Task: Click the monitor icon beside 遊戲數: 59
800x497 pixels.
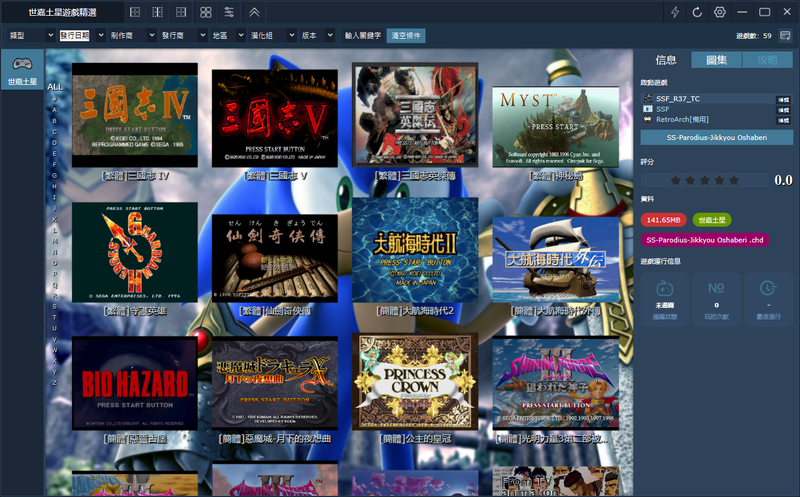Action: 785,35
